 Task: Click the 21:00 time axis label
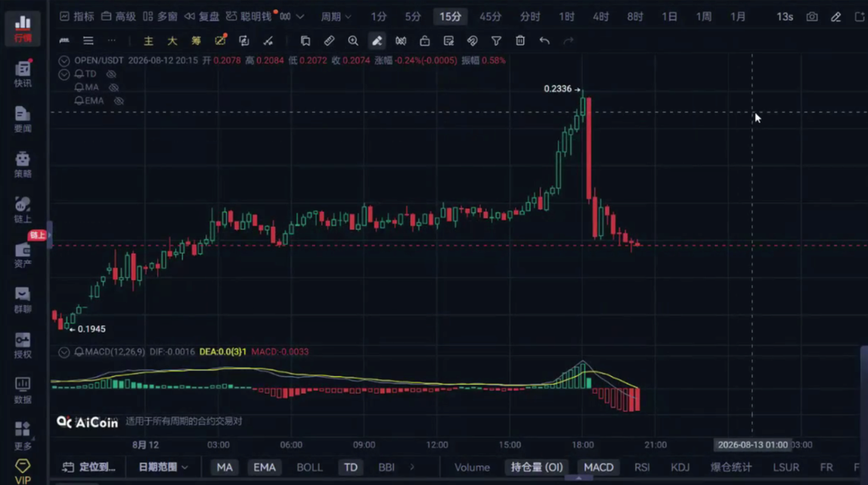click(655, 444)
